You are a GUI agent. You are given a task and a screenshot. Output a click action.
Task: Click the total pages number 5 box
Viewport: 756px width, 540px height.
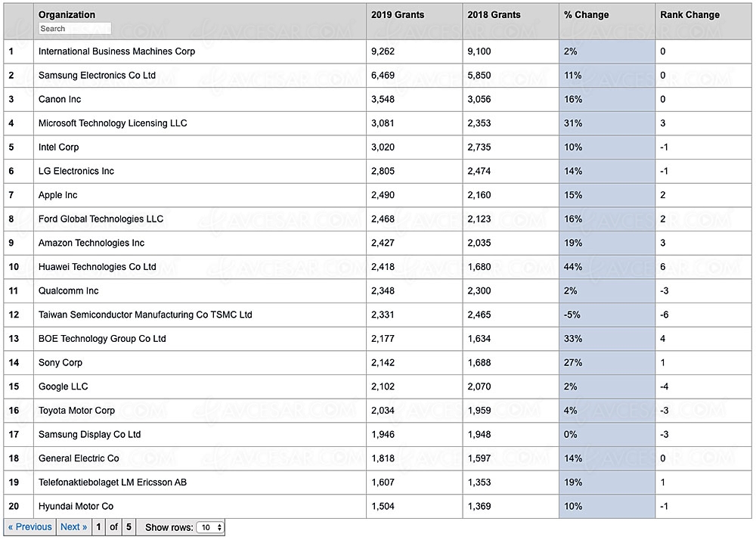coord(129,527)
